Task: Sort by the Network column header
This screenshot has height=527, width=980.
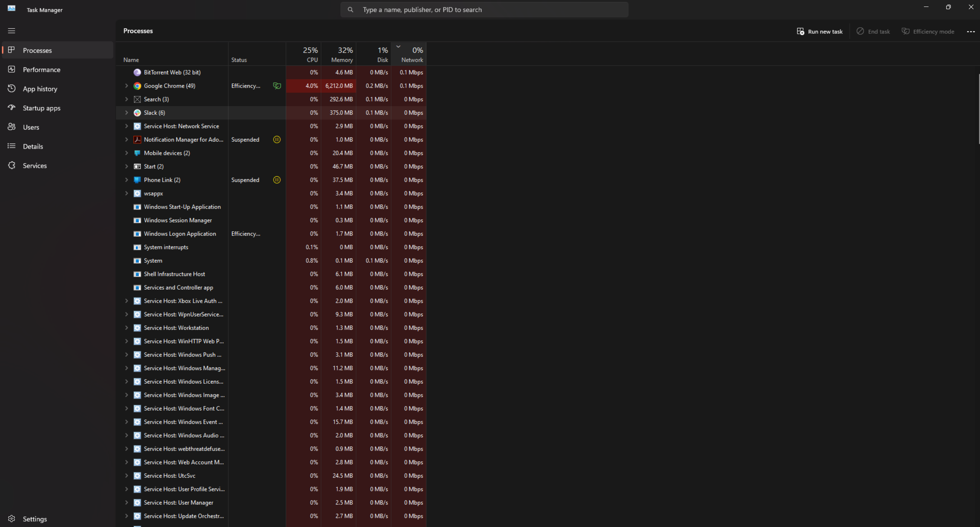Action: pyautogui.click(x=409, y=54)
